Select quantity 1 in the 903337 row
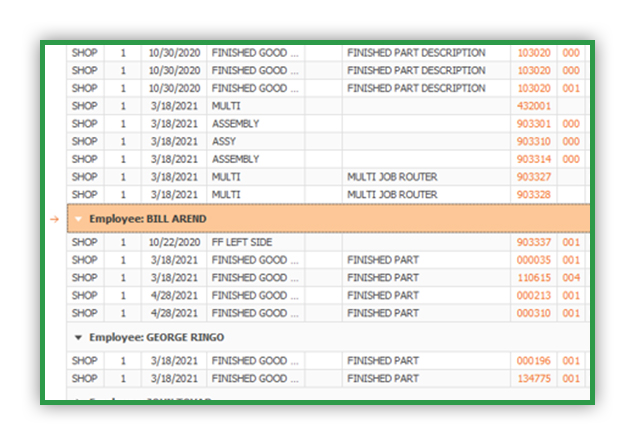Viewport: 635px width, 445px height. pos(123,243)
